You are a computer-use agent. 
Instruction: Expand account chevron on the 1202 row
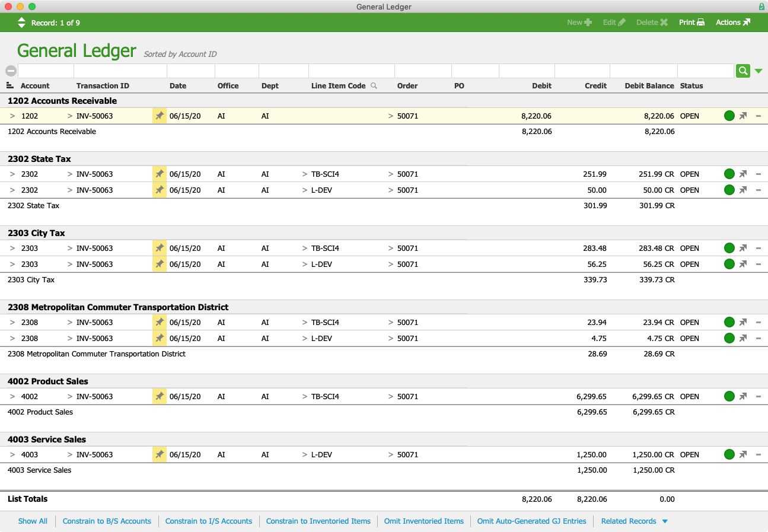12,116
